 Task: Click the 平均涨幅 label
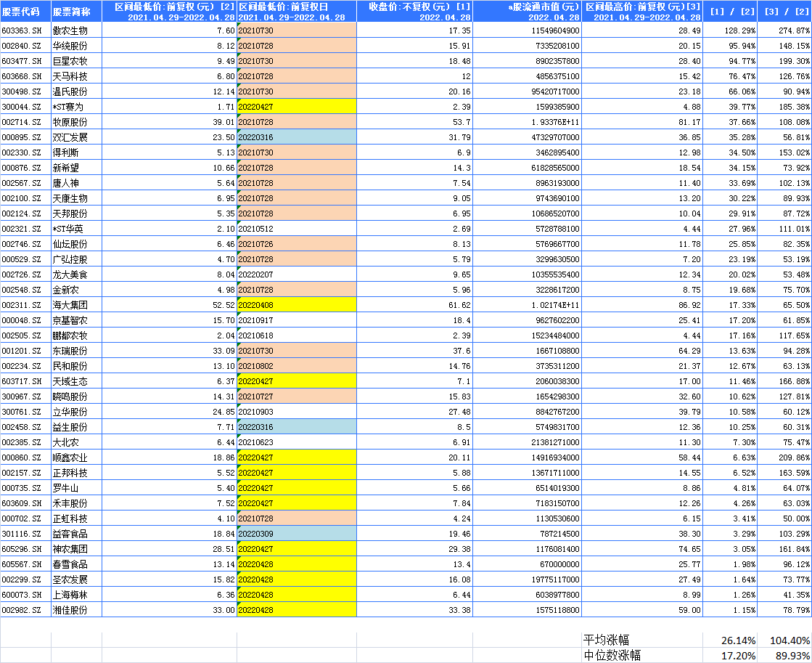point(606,640)
